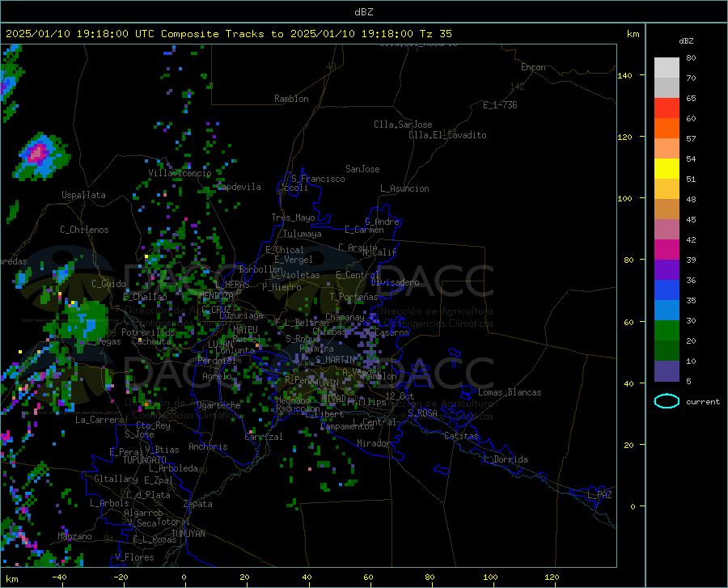The height and width of the screenshot is (588, 728).
Task: Click the light gray 80 dBZ swatch
Action: click(667, 68)
